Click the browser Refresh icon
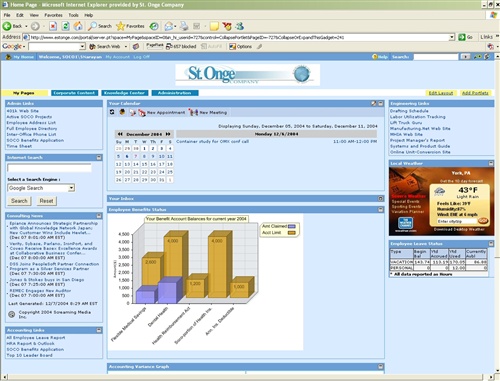This screenshot has height=381, width=500. tap(66, 26)
